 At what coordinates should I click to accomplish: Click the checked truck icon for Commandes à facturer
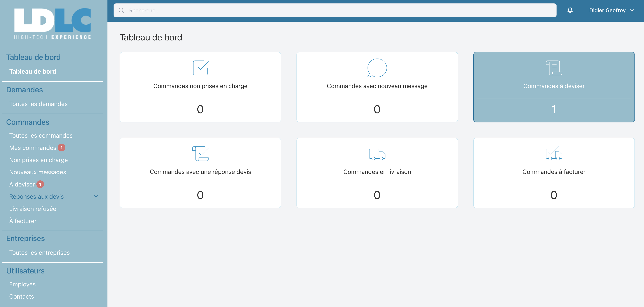tap(554, 154)
